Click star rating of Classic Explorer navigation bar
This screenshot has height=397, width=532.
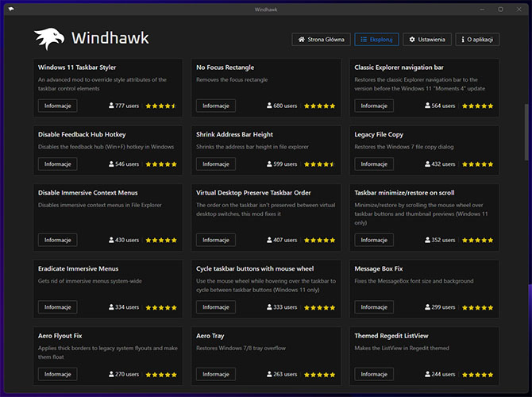478,106
